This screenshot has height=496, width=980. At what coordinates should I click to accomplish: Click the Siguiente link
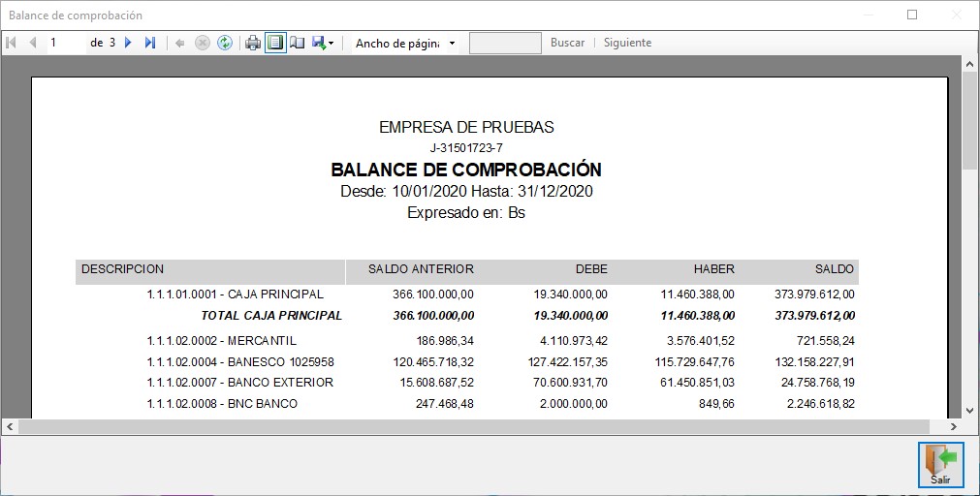pyautogui.click(x=627, y=43)
